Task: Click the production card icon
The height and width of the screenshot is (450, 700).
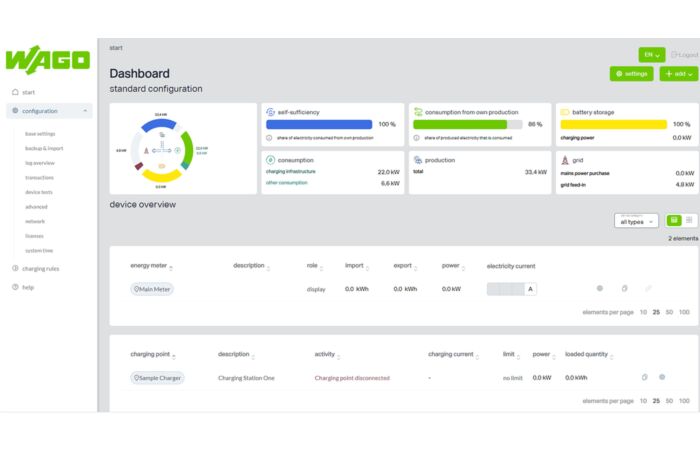Action: click(x=417, y=160)
